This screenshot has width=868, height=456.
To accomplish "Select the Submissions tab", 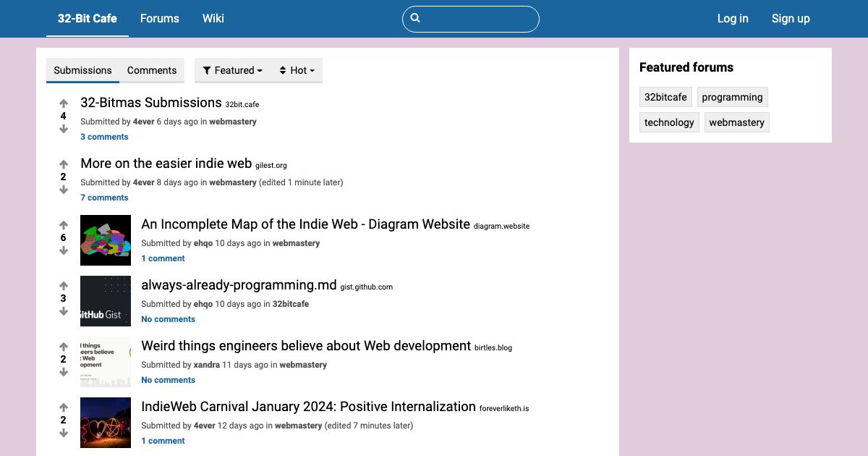I will (82, 70).
